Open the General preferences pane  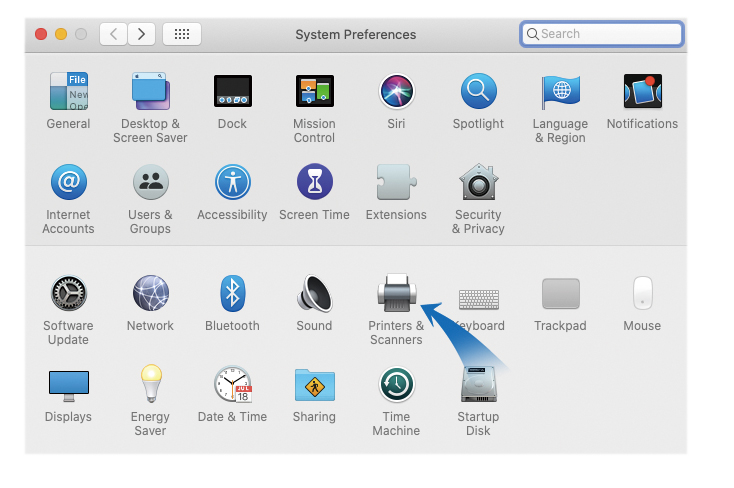69,91
